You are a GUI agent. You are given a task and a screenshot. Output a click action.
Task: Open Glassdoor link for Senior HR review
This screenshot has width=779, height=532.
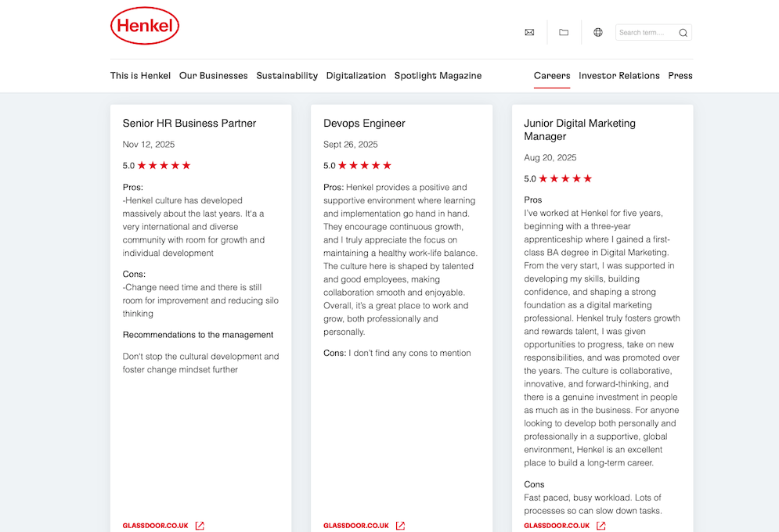(x=156, y=526)
